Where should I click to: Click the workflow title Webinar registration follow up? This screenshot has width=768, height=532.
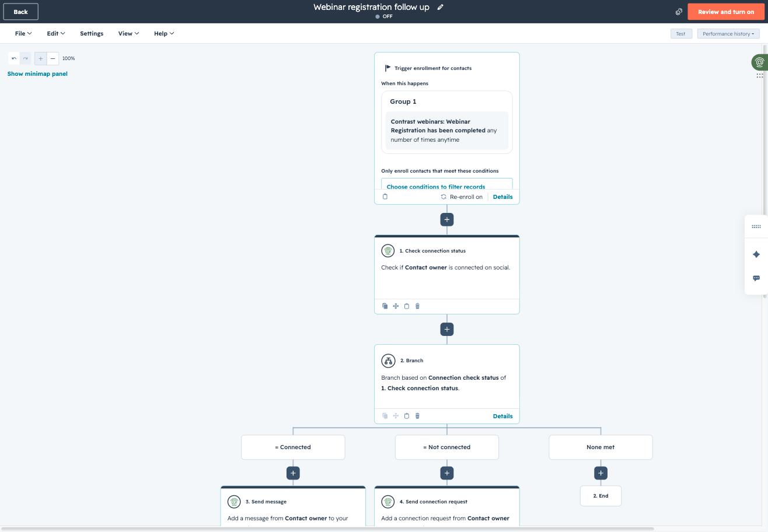371,7
